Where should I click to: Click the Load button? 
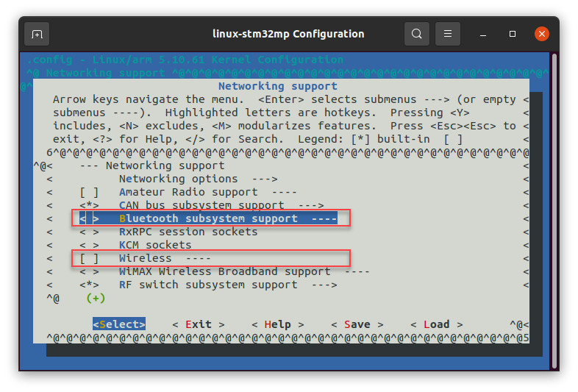pos(437,324)
